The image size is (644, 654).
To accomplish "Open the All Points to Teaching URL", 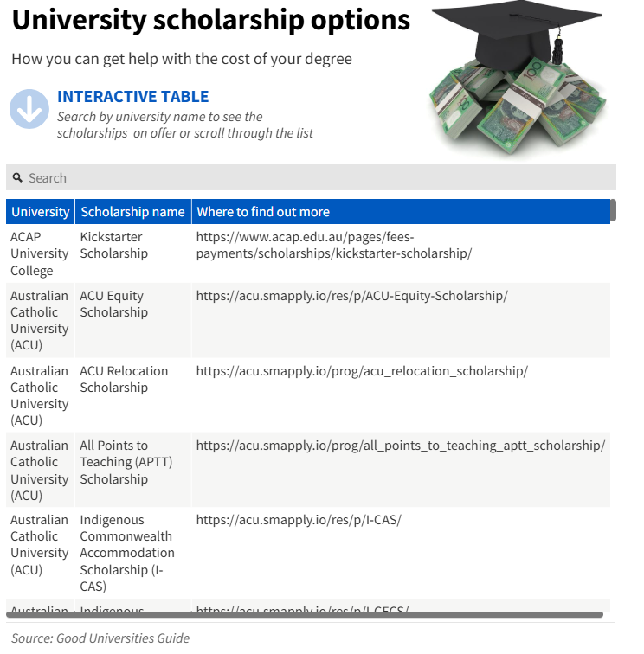I will pos(400,446).
